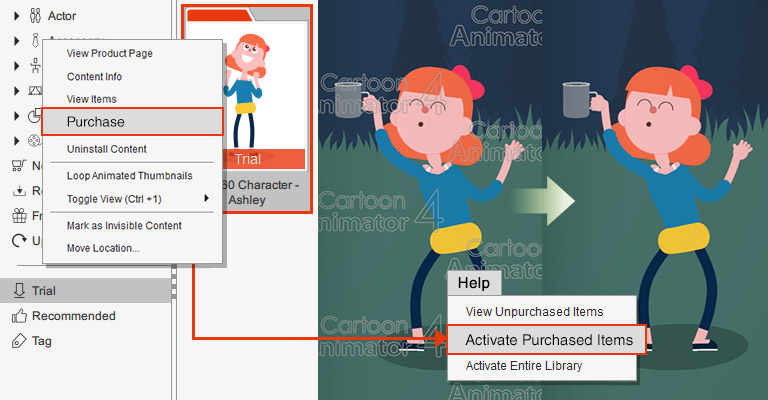Click Activate Purchased Items in Help menu
The image size is (768, 400).
tap(548, 340)
